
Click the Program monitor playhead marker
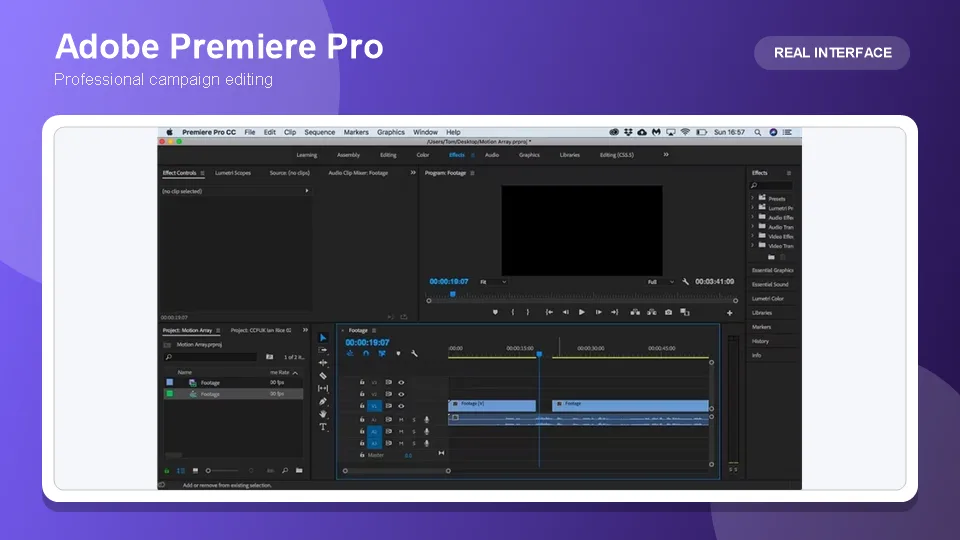click(453, 294)
